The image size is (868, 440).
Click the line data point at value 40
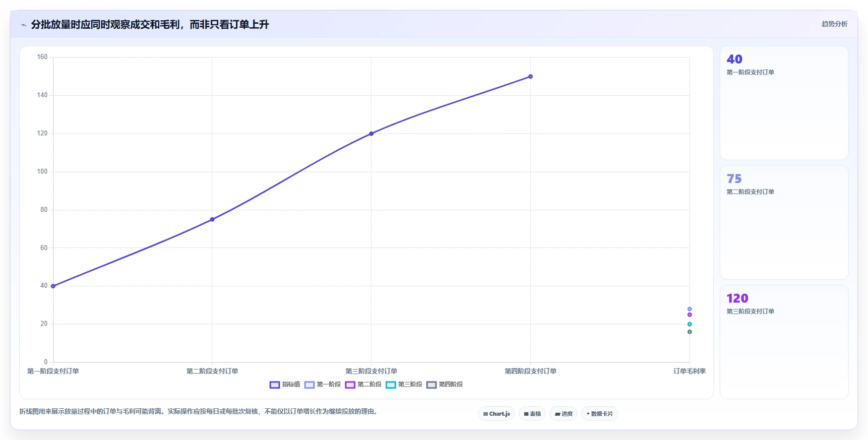coord(53,286)
